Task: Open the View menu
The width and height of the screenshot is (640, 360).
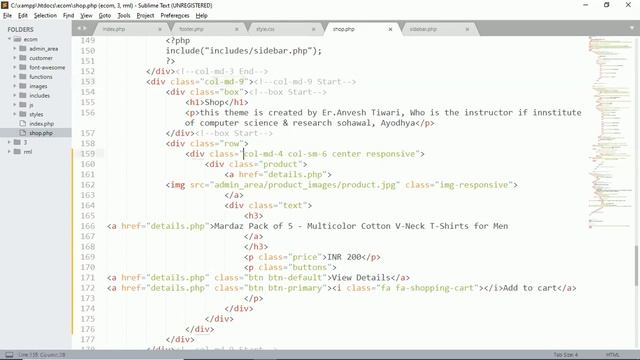Action: (x=86, y=16)
